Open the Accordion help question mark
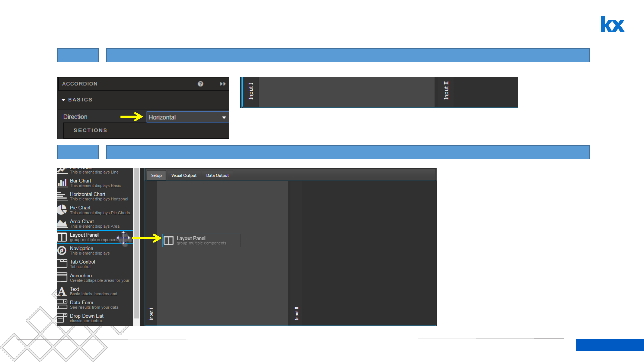 pos(200,84)
